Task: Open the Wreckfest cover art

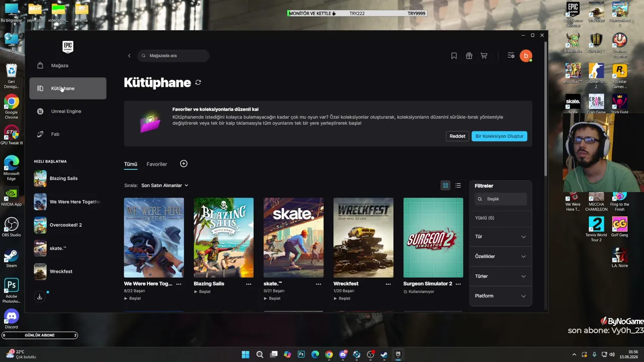Action: point(363,237)
